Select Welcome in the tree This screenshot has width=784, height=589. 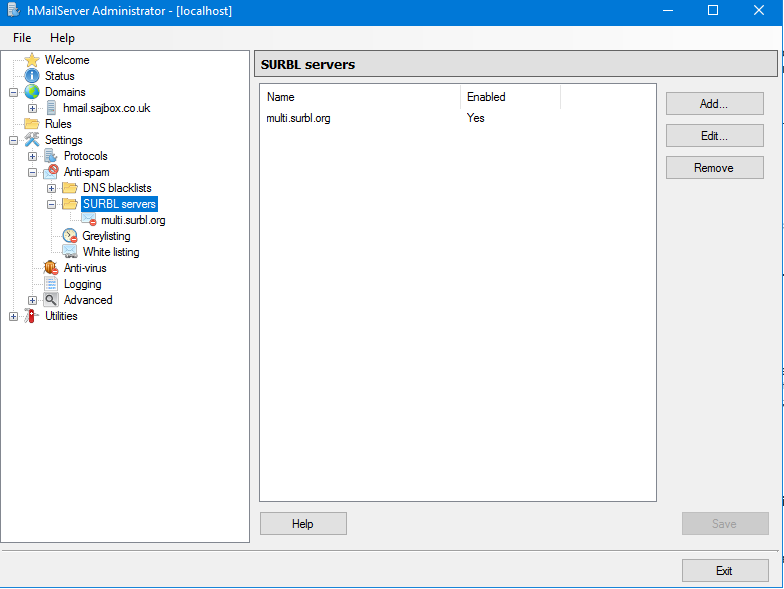[67, 60]
